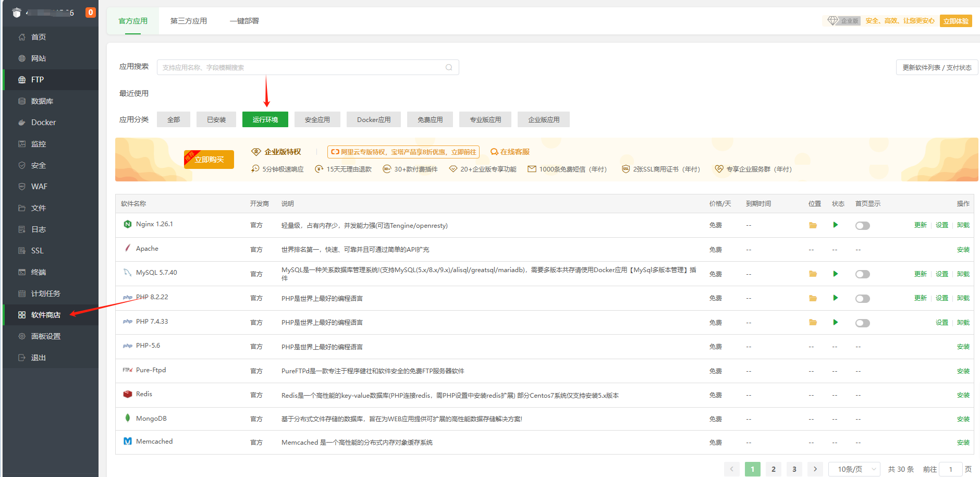Click the 退出 logout icon in sidebar
The width and height of the screenshot is (980, 477).
tap(22, 358)
